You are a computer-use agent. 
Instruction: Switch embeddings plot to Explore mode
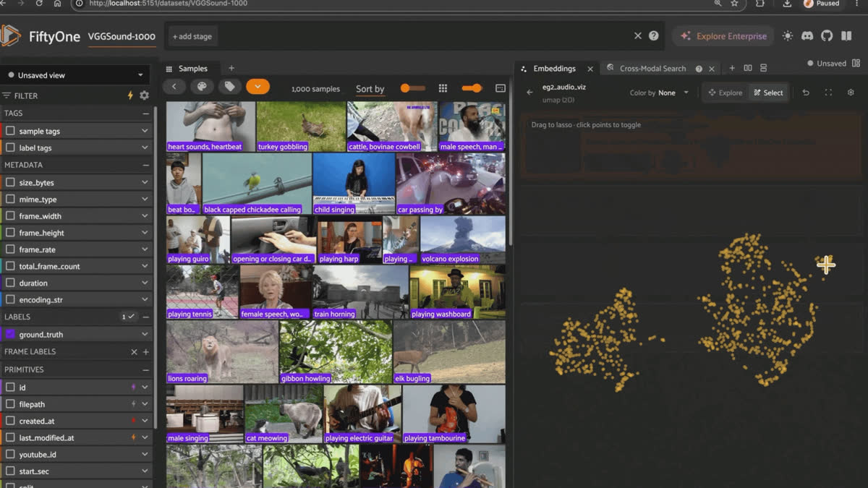(x=725, y=93)
